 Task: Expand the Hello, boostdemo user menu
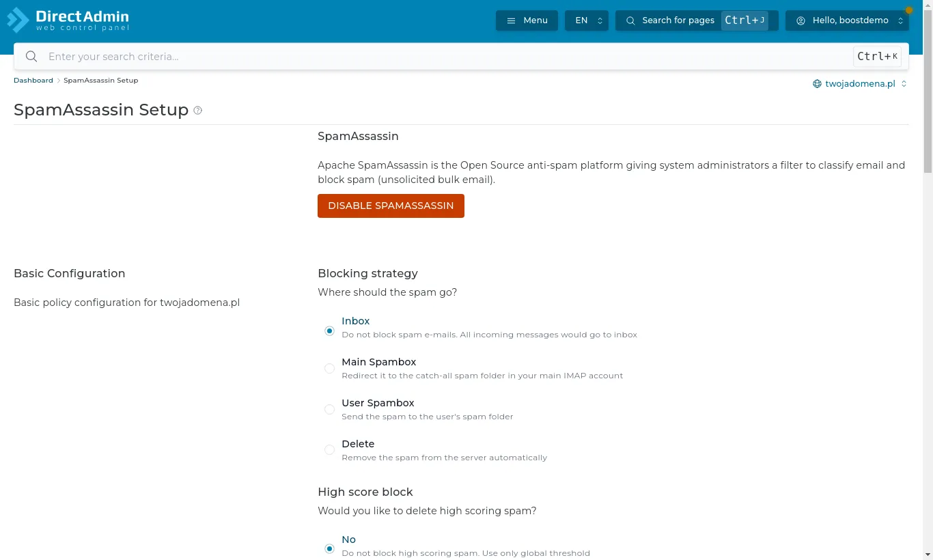[x=847, y=20]
